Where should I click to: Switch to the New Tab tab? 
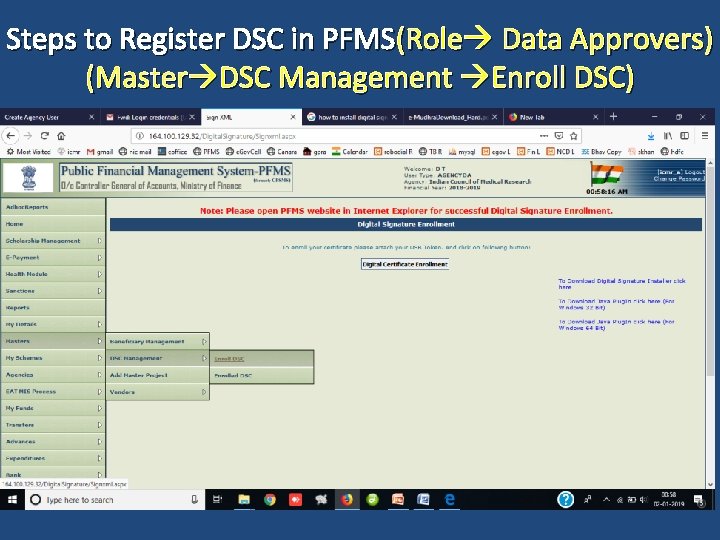coord(554,117)
